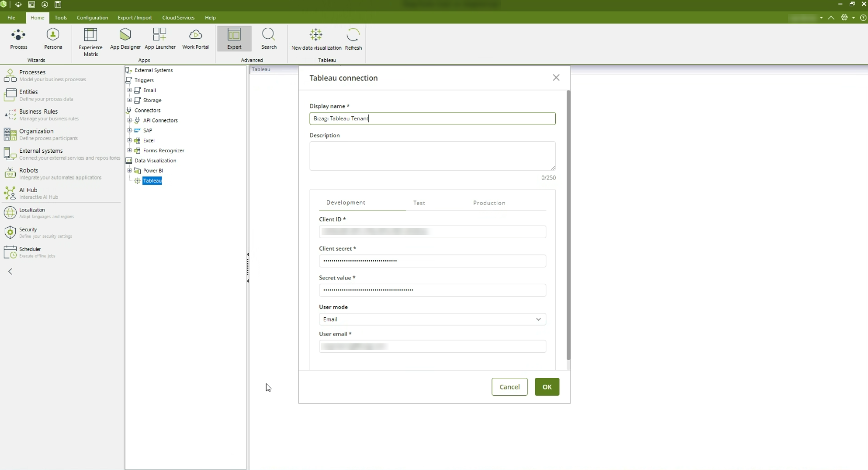This screenshot has width=868, height=470.
Task: Expand the Power BI node
Action: pos(130,171)
